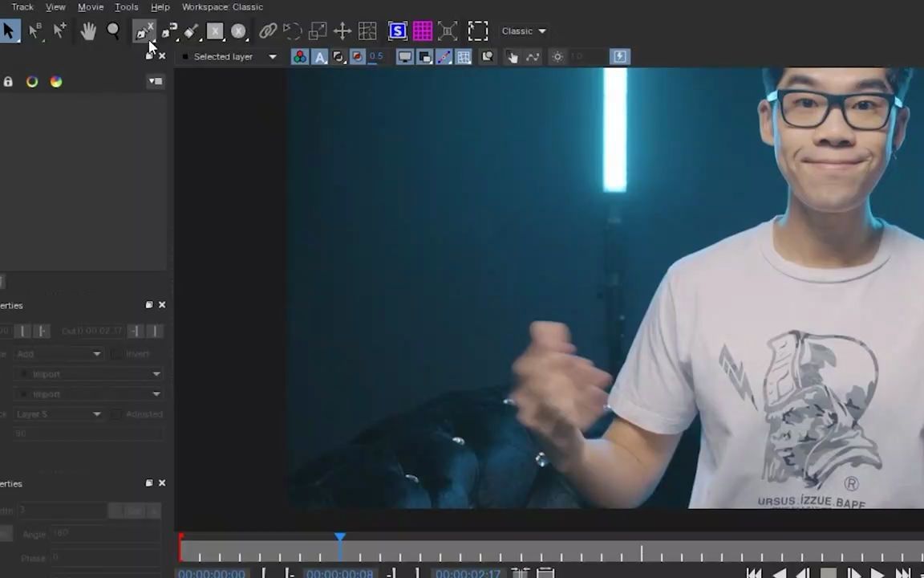Jump to the first frame

pyautogui.click(x=754, y=572)
